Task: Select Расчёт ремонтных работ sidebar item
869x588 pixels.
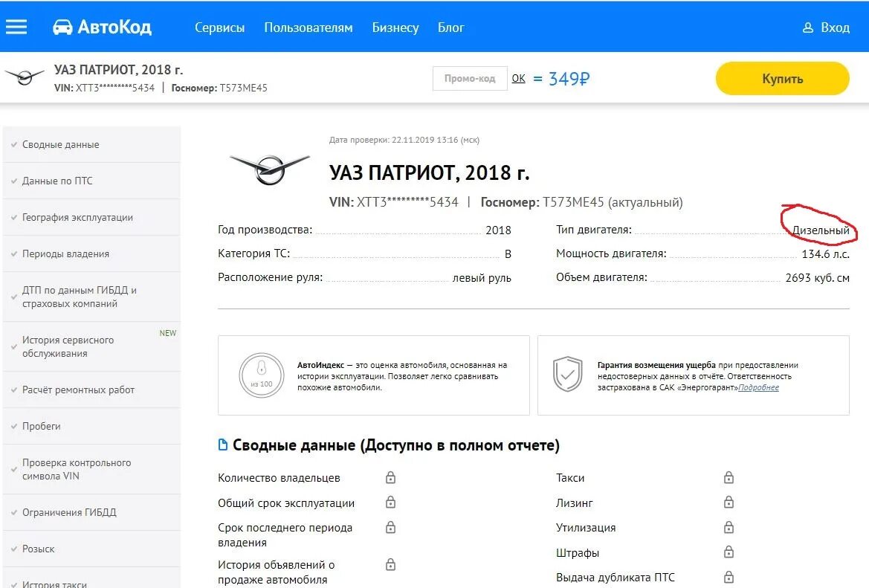Action: click(91, 390)
